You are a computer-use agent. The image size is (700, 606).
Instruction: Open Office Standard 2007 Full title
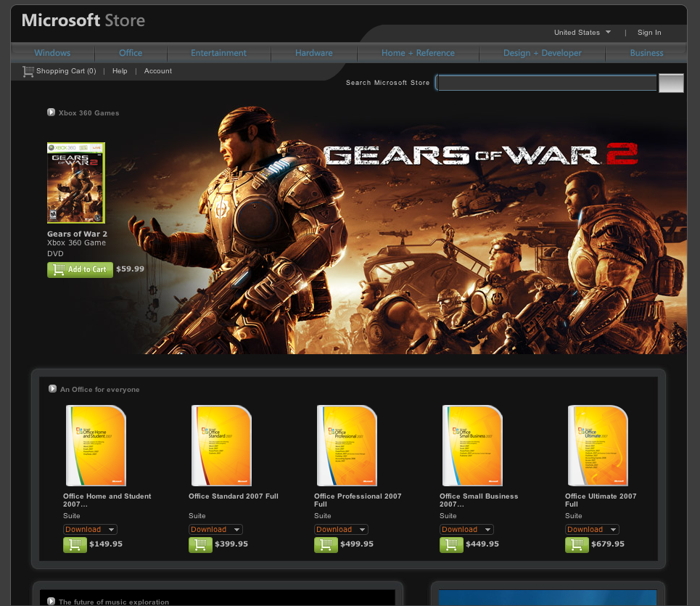pos(234,496)
